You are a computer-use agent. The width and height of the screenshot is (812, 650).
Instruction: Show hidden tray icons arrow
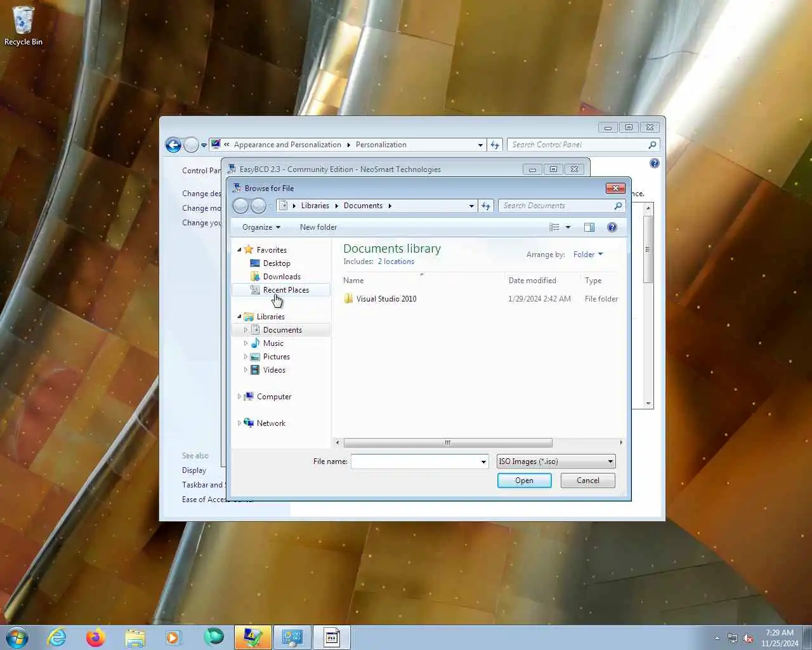click(717, 638)
